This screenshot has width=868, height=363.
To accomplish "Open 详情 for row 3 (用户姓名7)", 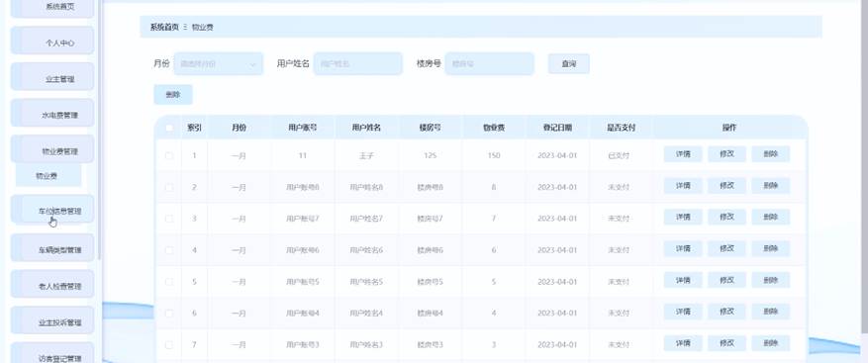I will coord(683,217).
